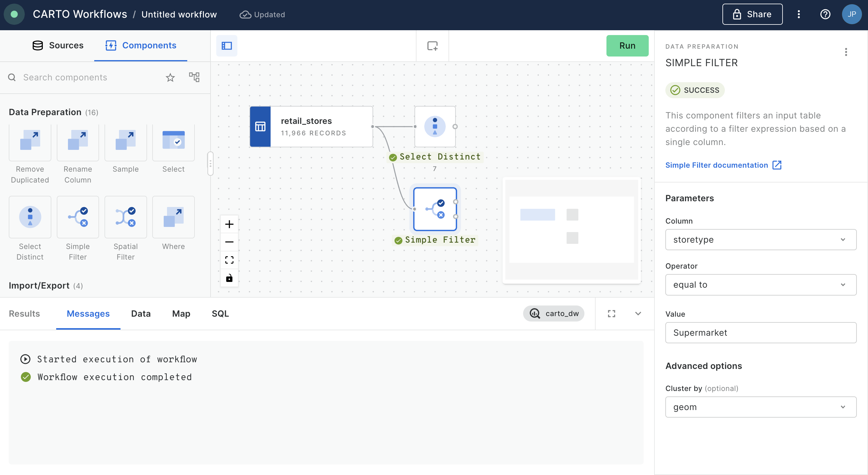Click the Remove Duplicated component icon
Screen dimensions: 868x475
[x=30, y=140]
